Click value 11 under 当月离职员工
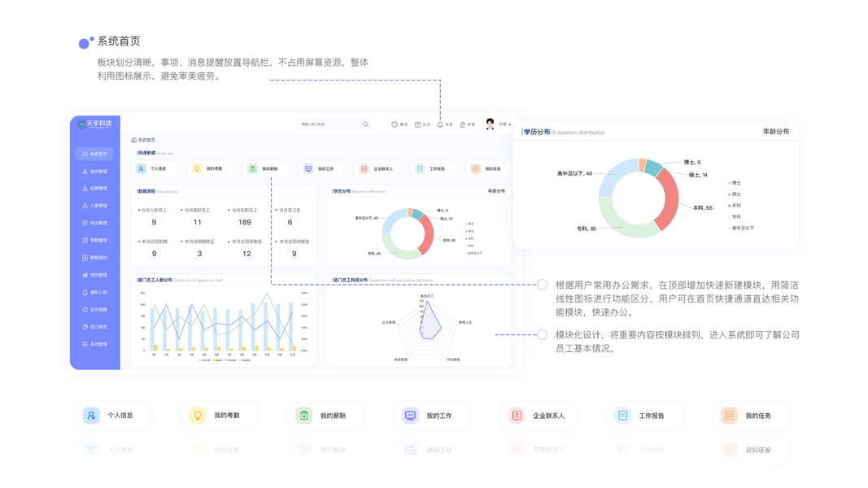 [x=198, y=222]
